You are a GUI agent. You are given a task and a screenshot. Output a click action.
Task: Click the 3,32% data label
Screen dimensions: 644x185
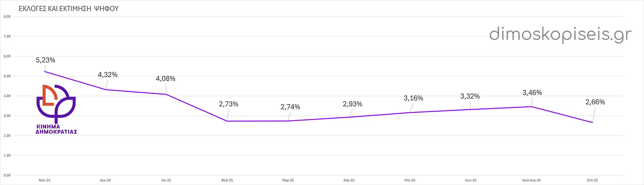(470, 96)
